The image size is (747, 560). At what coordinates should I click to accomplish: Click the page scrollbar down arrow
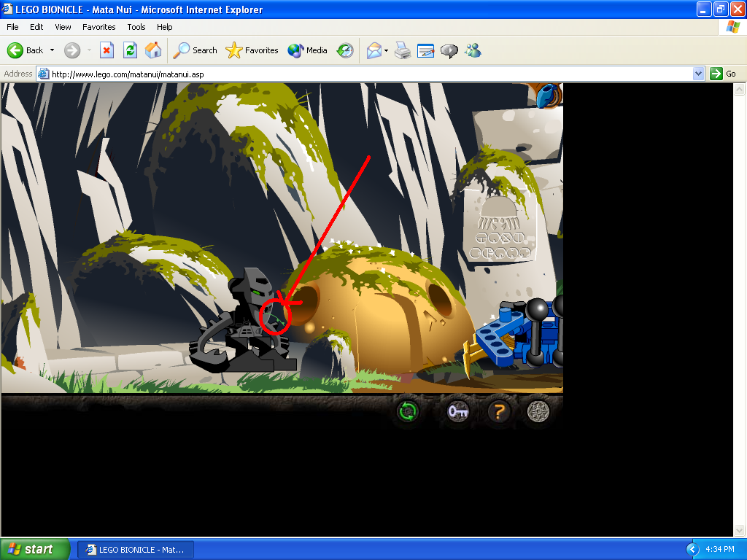(x=740, y=531)
